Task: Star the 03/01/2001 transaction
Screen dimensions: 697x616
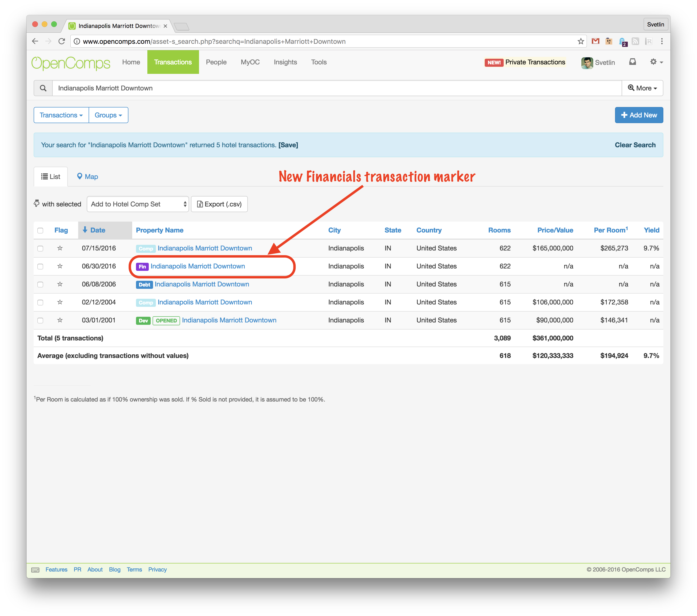Action: tap(60, 320)
